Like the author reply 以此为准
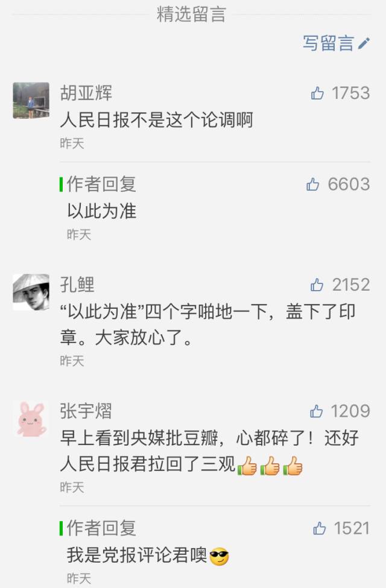This screenshot has width=386, height=588. point(313,184)
